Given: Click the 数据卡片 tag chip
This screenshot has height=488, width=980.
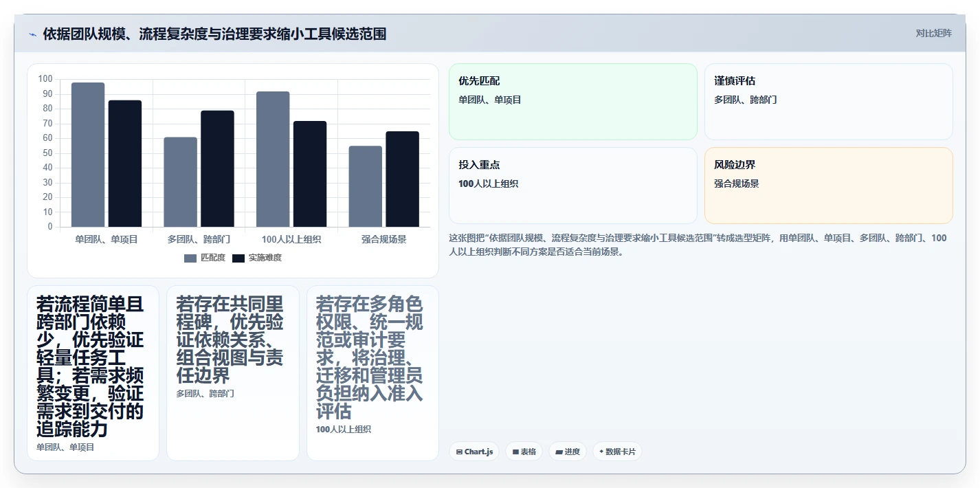Looking at the screenshot, I should point(617,452).
